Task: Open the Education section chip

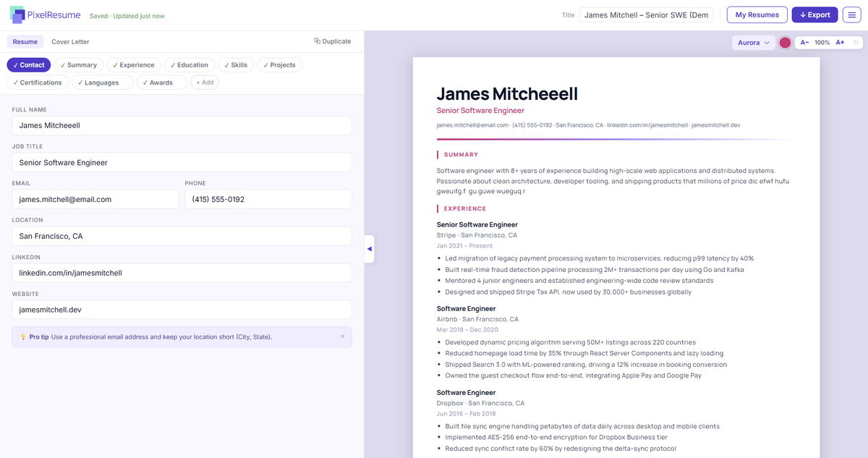Action: [190, 65]
